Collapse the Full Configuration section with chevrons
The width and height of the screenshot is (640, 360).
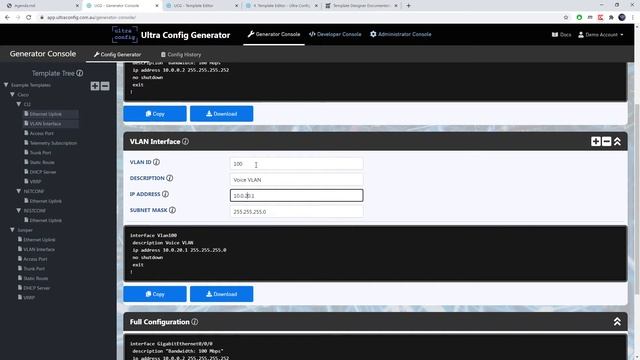617,322
